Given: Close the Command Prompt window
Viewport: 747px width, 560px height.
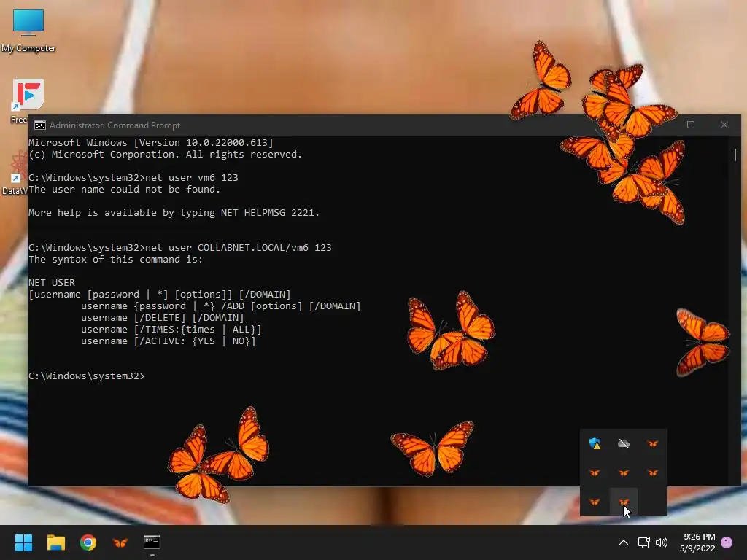Looking at the screenshot, I should coord(724,125).
